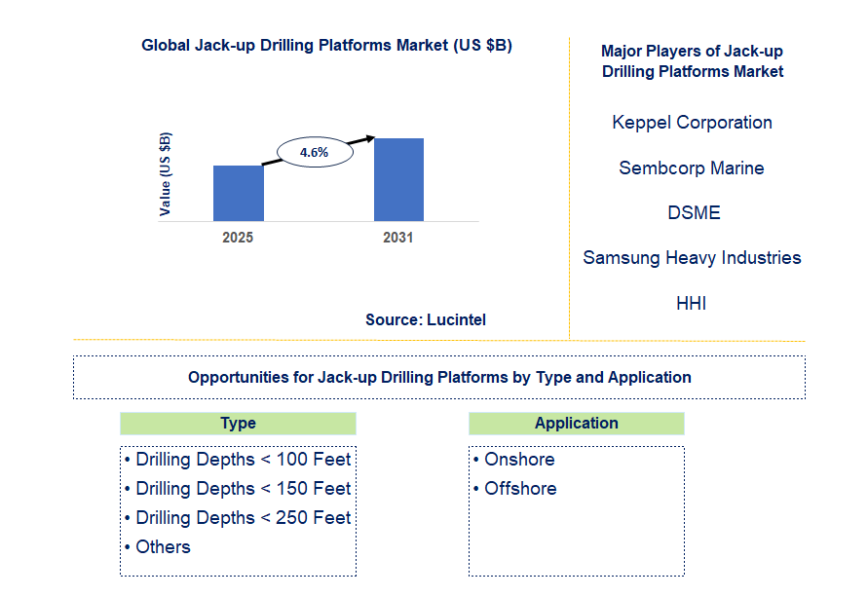Click the Opportunities by Type and Application banner
Image resolution: width=868 pixels, height=596 pixels.
click(439, 377)
